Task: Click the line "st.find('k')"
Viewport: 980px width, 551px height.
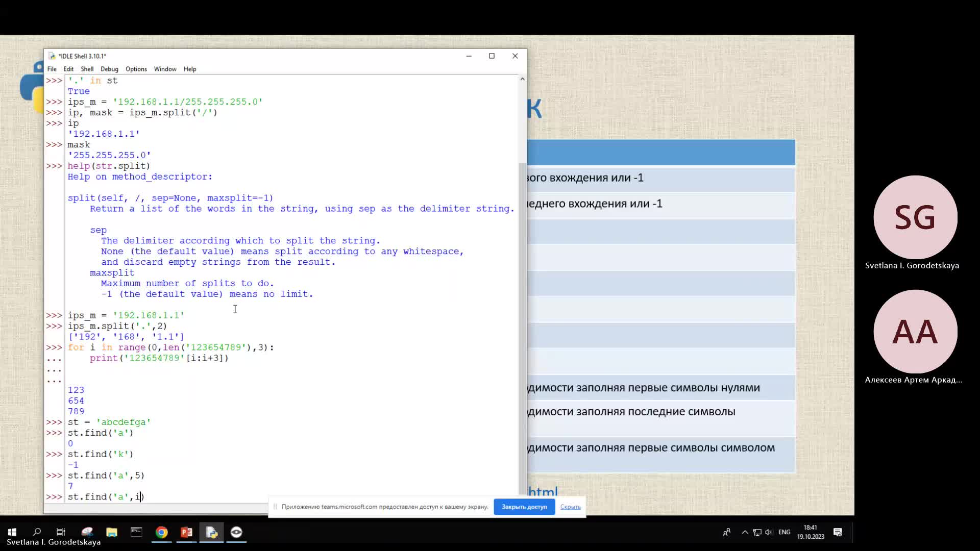Action: (101, 454)
